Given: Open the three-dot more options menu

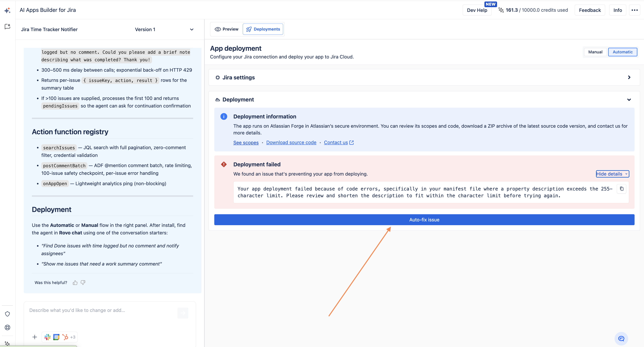Looking at the screenshot, I should click(x=635, y=10).
